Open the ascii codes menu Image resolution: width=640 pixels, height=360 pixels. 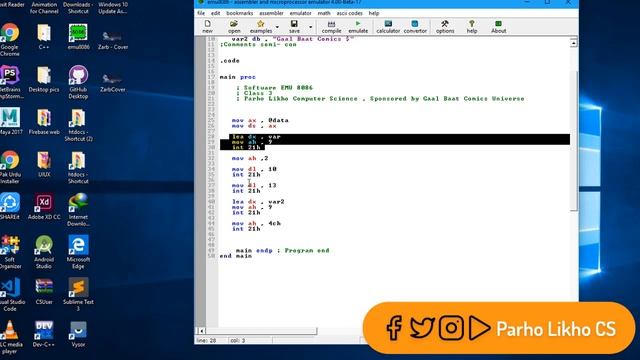click(349, 13)
